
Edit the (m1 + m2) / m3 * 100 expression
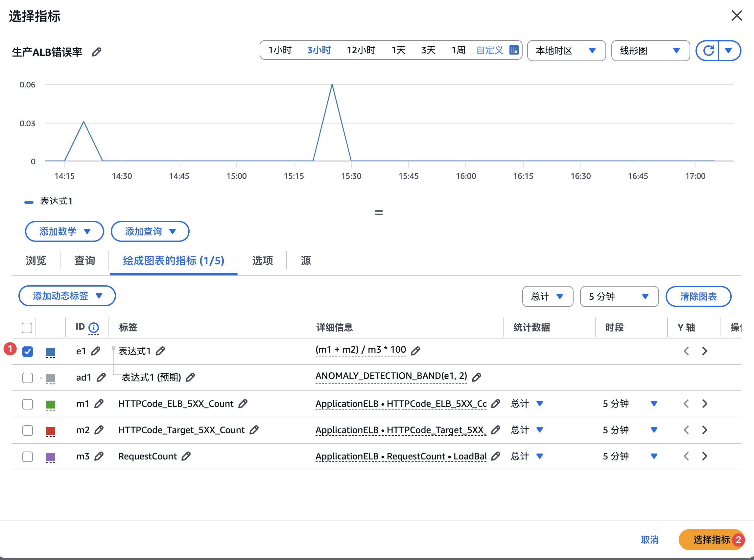(415, 351)
